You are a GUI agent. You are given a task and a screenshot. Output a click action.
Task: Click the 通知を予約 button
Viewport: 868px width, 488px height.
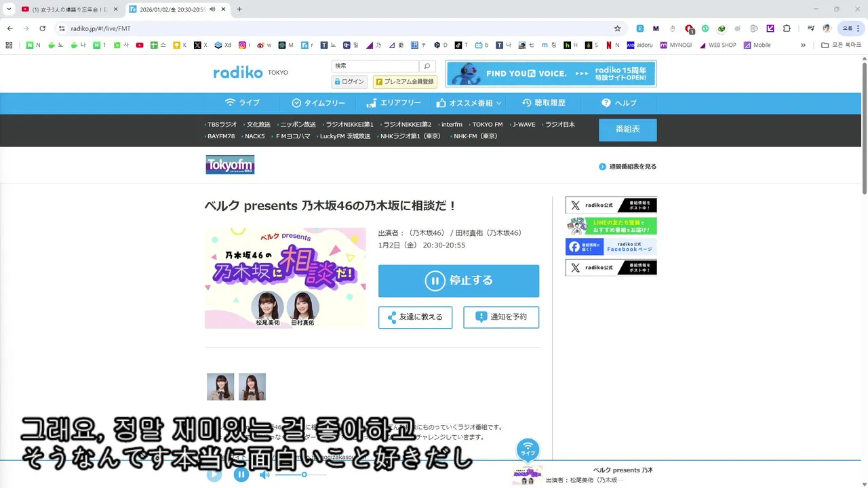pos(501,317)
